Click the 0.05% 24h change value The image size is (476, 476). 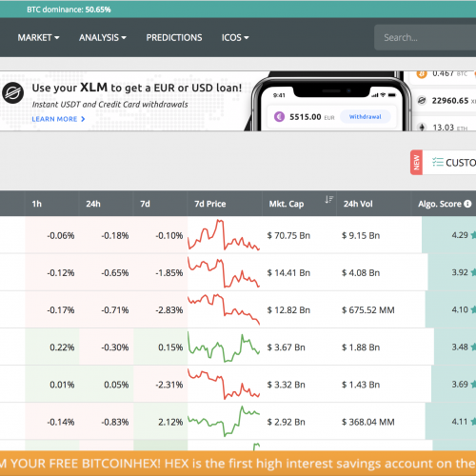[116, 385]
